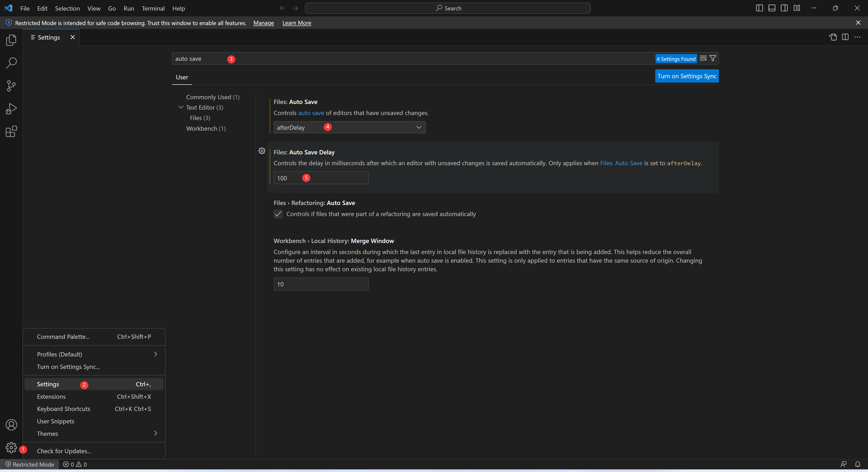
Task: Open the Search view in the activity bar
Action: (x=11, y=63)
